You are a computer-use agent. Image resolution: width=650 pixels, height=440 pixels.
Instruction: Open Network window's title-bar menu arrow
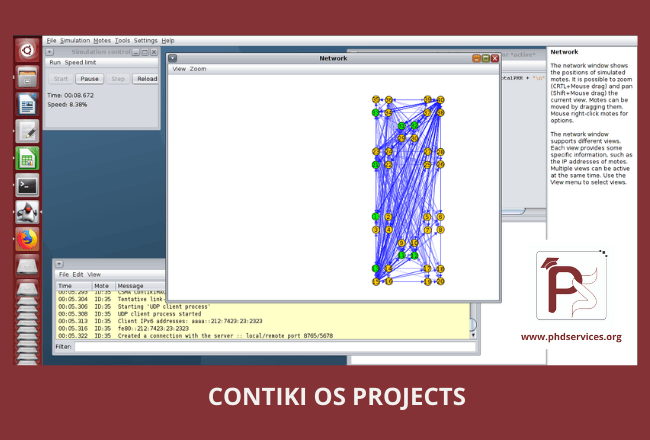tap(173, 58)
